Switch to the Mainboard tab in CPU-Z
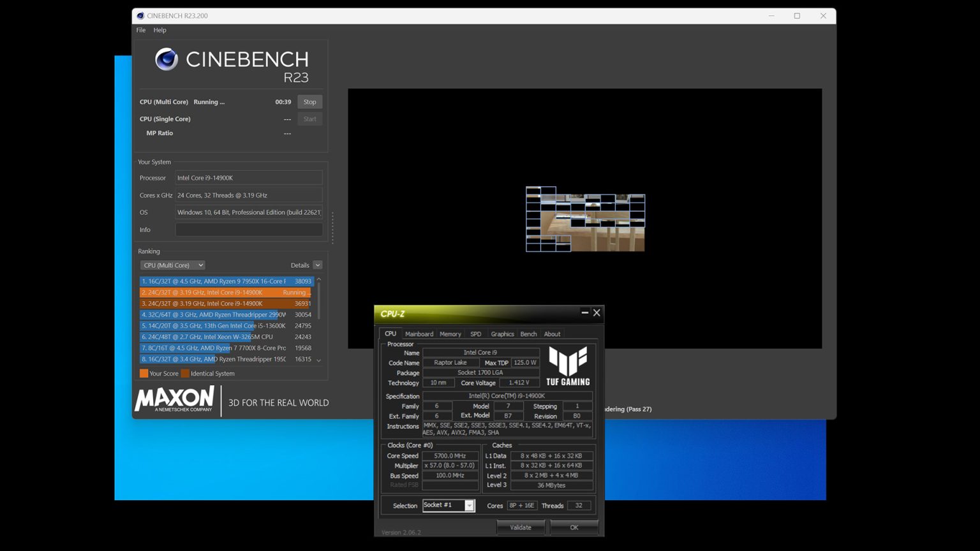The image size is (980, 551). coord(419,334)
